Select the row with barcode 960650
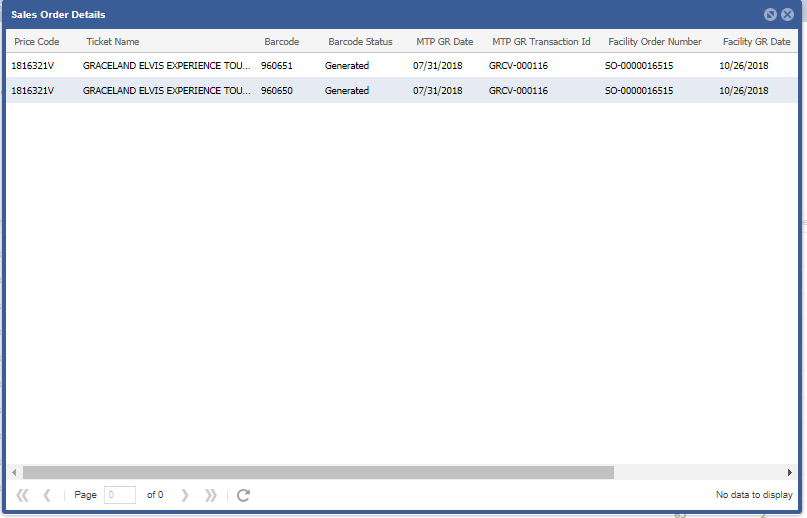The height and width of the screenshot is (518, 807). (277, 91)
